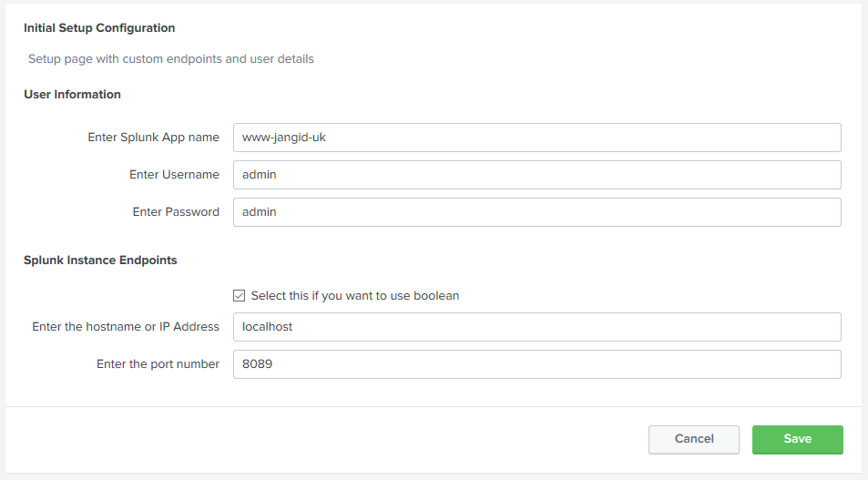Screen dimensions: 868x480
Task: Click the Splunk App name input field
Action: click(x=537, y=138)
